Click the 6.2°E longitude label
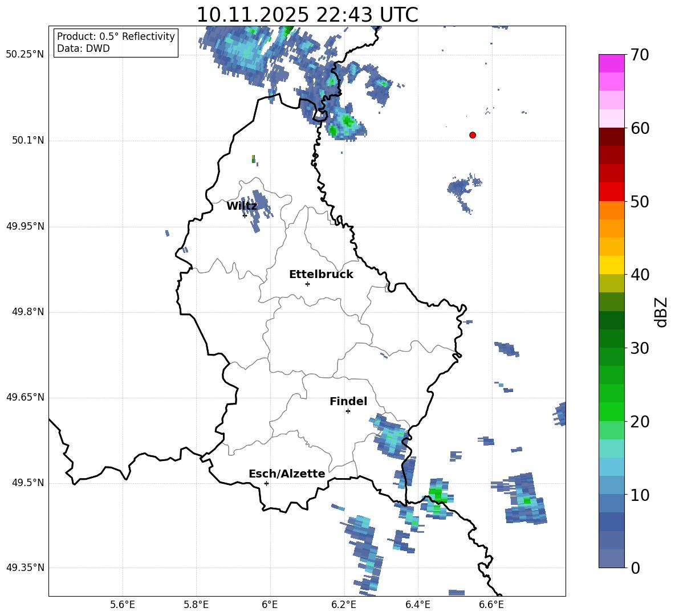Viewport: 675px width, 616px height. pyautogui.click(x=344, y=605)
